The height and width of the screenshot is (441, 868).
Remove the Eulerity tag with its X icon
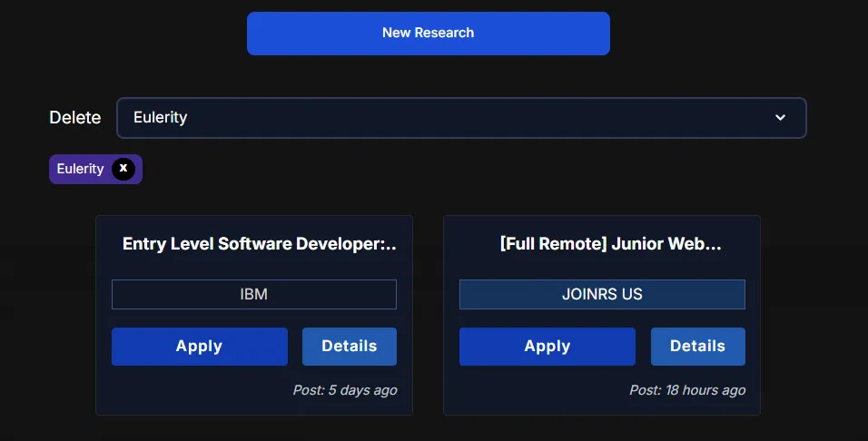[123, 169]
